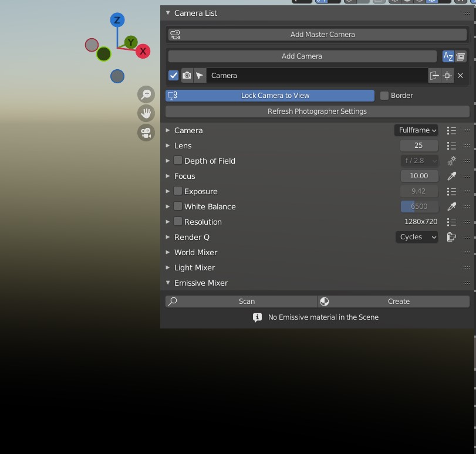476x454 pixels.
Task: Click the Add Camera button
Action: tap(302, 56)
